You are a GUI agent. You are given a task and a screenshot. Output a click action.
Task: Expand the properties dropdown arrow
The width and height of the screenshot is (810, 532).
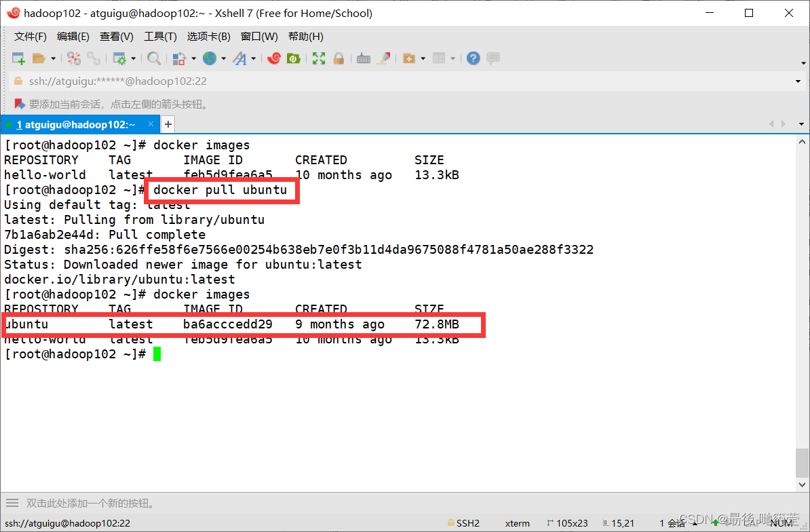(133, 59)
